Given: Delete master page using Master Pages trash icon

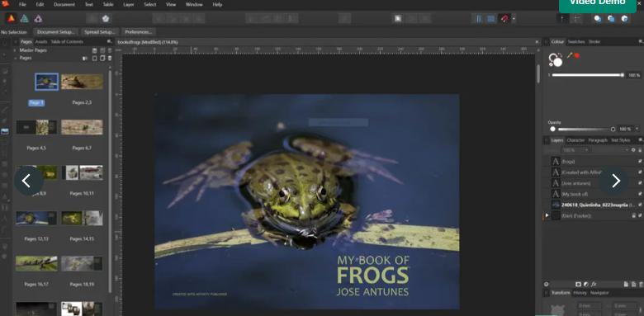Looking at the screenshot, I should pos(110,50).
